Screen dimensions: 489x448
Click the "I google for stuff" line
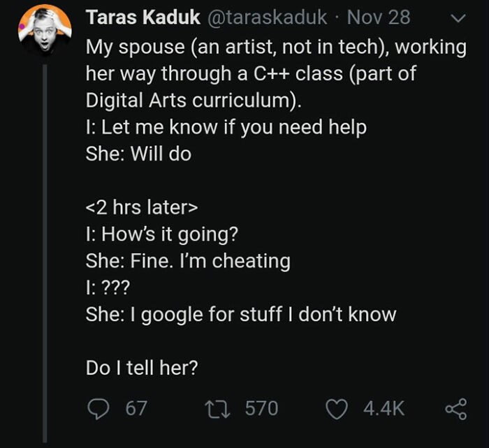point(241,315)
